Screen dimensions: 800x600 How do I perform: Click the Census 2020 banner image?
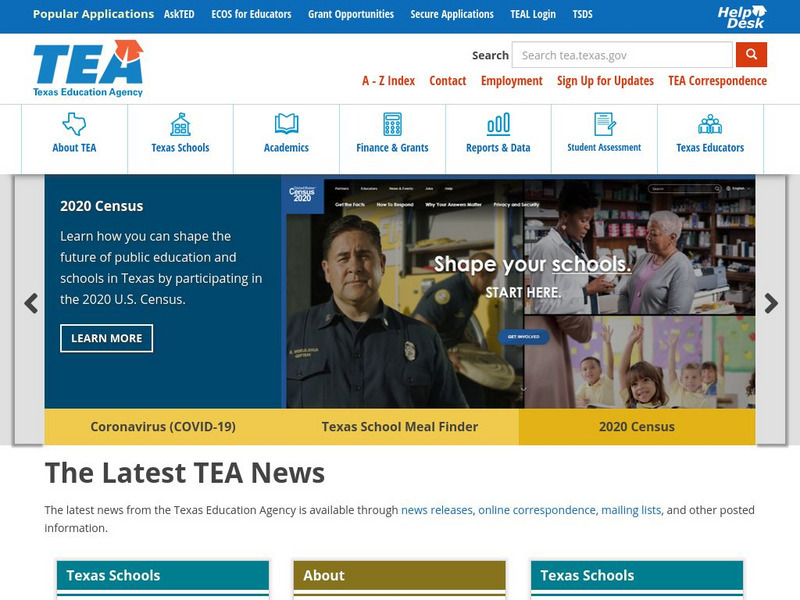[518, 293]
